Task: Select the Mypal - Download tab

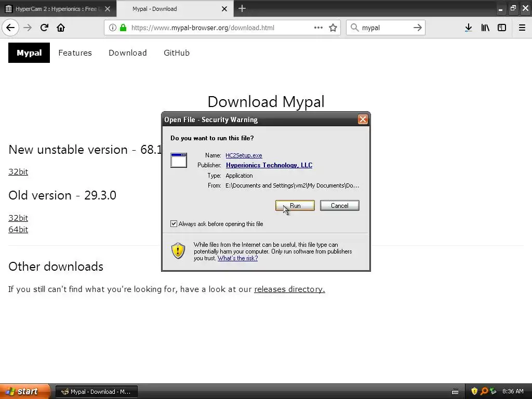Action: coord(175,8)
